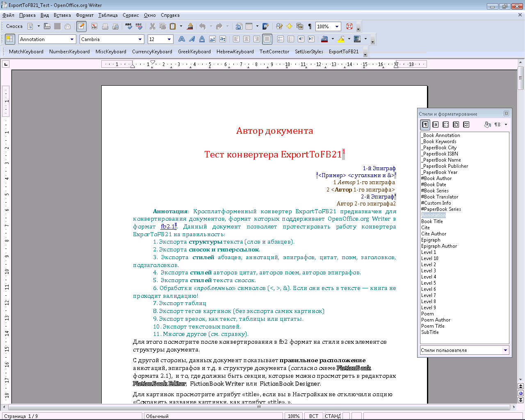Click the Increase Indent icon
Screen dimensions: 525x420
pyautogui.click(x=311, y=39)
